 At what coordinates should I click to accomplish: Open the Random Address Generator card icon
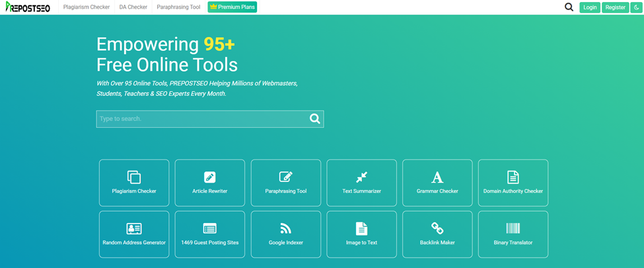pos(134,228)
